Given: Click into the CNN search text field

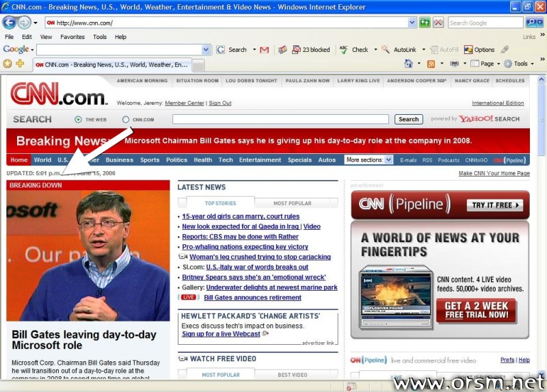Looking at the screenshot, I should 280,120.
